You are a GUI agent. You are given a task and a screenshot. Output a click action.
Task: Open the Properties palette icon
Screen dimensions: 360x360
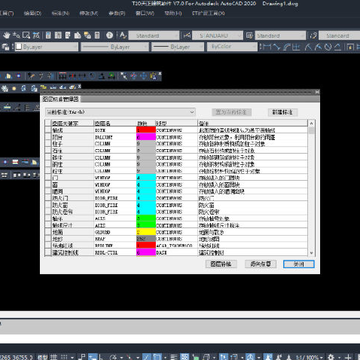click(x=48, y=35)
